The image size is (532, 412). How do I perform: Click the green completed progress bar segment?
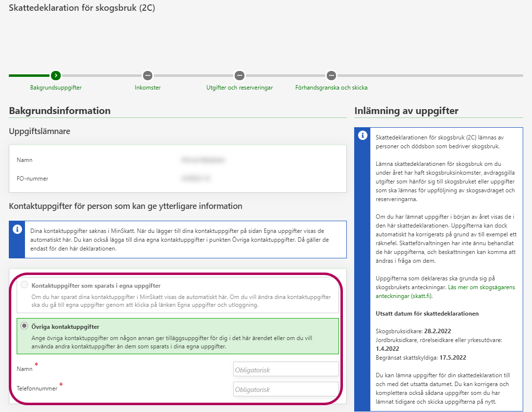(28, 75)
